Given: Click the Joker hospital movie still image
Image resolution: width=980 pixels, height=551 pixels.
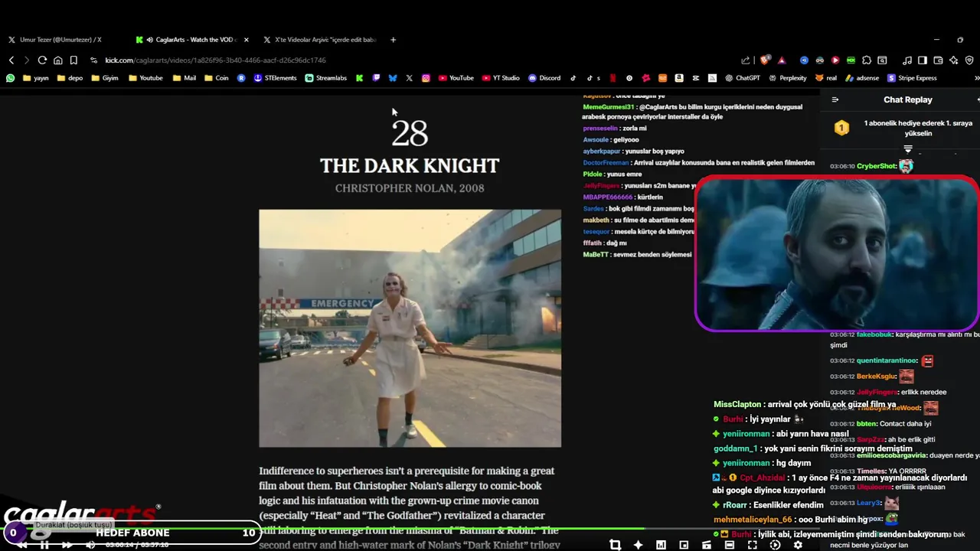Looking at the screenshot, I should pos(410,328).
